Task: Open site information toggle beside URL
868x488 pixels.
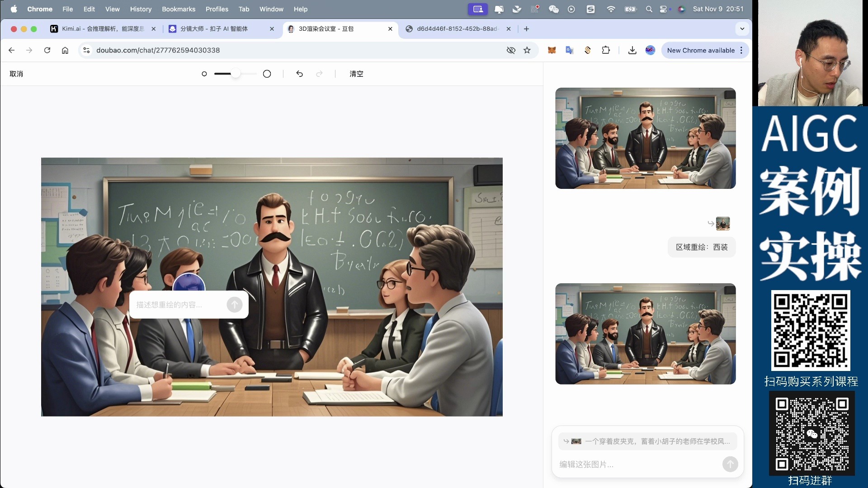Action: (86, 50)
